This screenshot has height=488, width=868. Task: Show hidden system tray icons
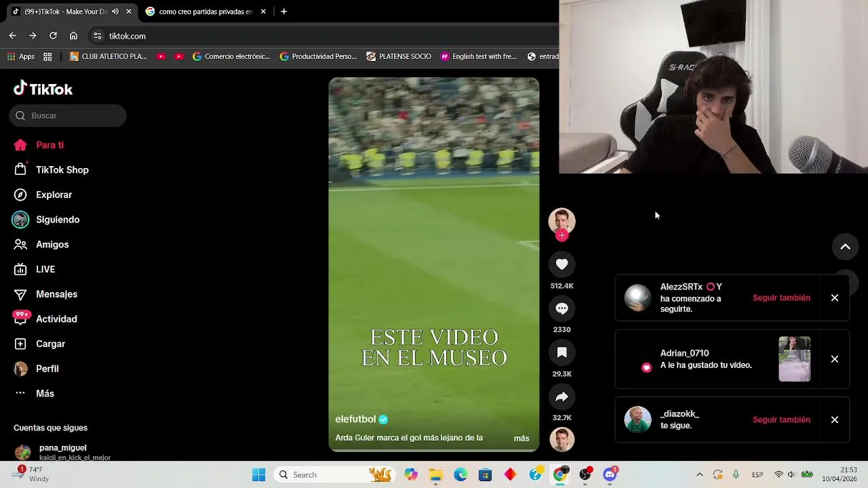(x=700, y=474)
